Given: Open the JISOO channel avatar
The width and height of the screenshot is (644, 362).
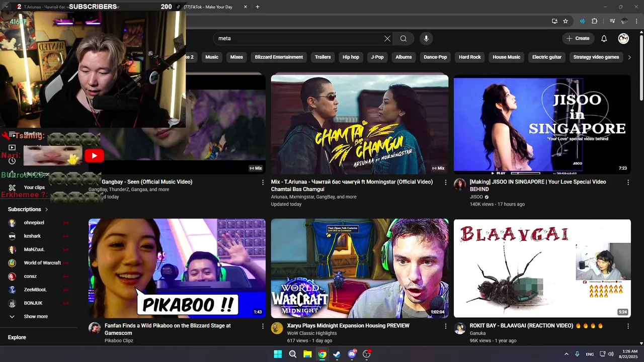Looking at the screenshot, I should pyautogui.click(x=460, y=185).
